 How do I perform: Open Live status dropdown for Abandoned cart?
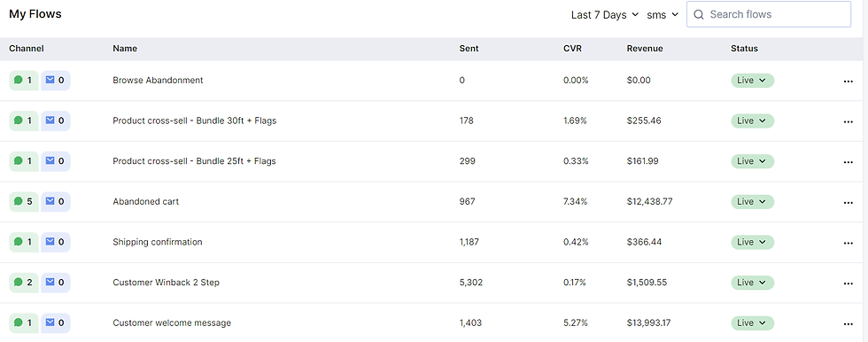(752, 201)
